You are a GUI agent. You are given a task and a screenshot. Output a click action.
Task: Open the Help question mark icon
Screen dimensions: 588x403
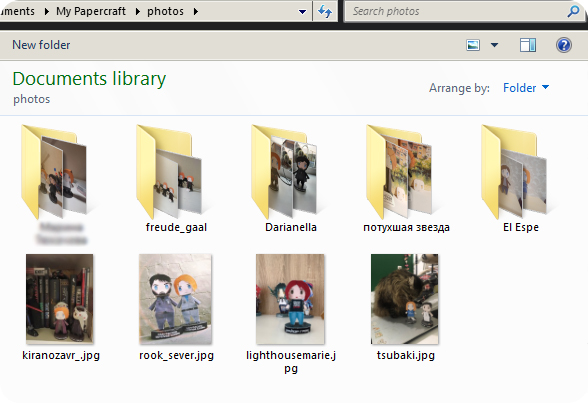(x=563, y=45)
